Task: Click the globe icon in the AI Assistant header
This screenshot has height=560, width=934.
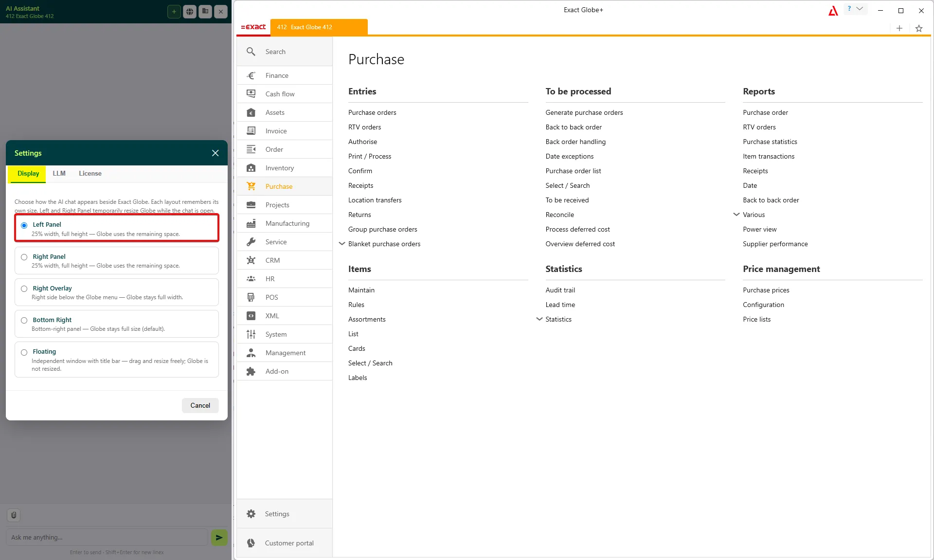Action: (x=190, y=11)
